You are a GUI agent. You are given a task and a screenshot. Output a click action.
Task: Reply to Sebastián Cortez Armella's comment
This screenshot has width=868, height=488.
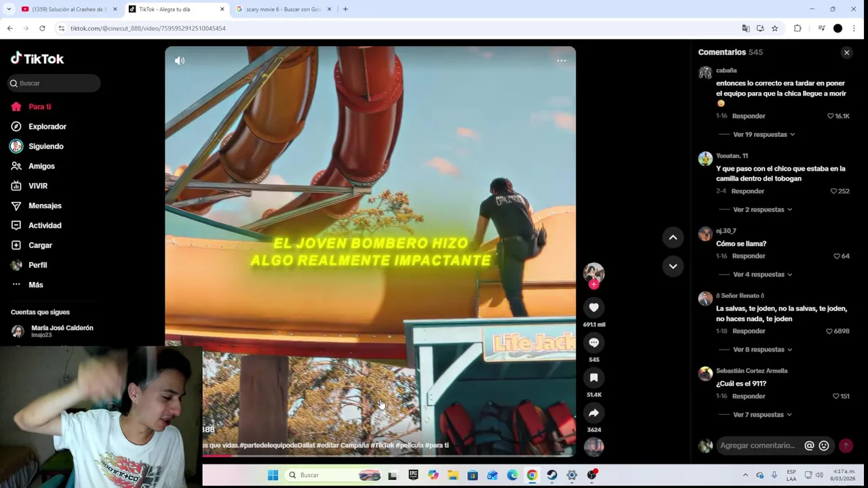[x=749, y=396]
